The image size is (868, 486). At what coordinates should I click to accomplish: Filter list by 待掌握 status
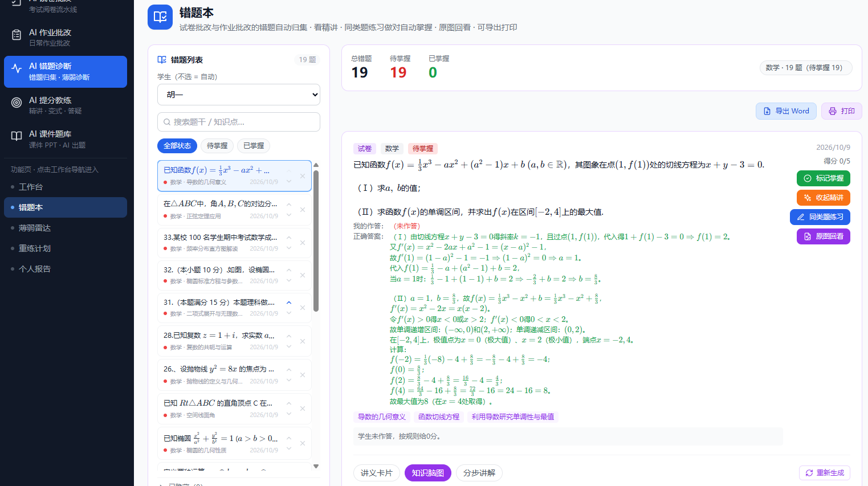pyautogui.click(x=217, y=146)
